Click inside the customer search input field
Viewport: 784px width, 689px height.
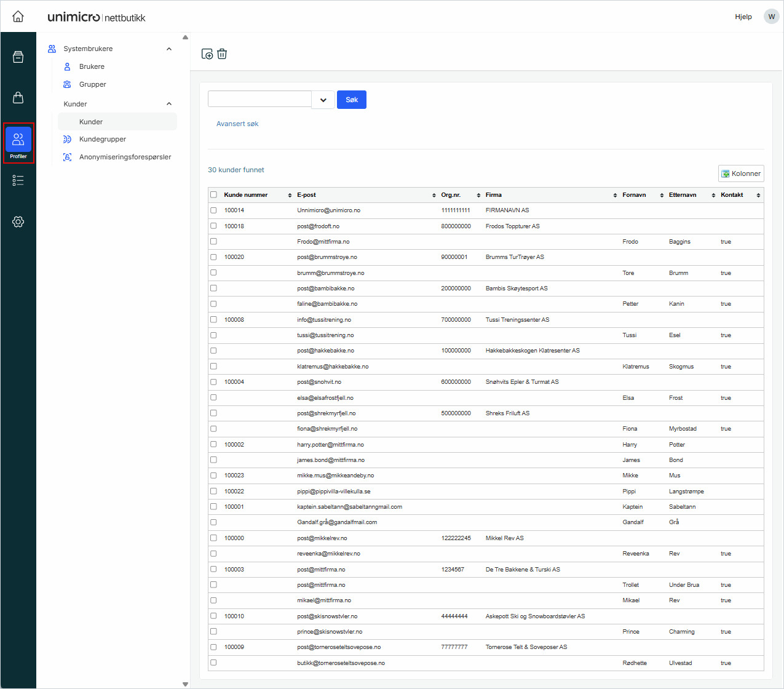259,99
